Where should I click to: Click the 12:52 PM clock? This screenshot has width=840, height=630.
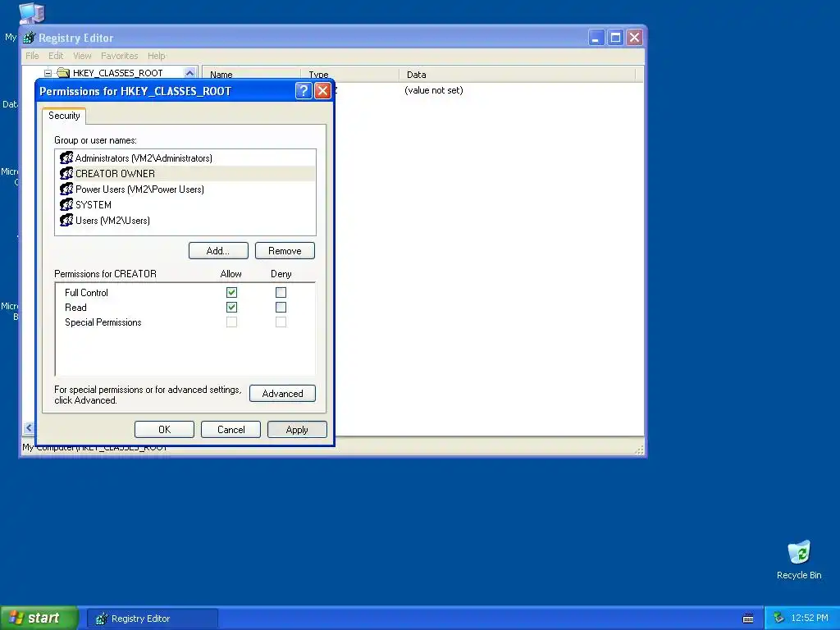tap(810, 619)
